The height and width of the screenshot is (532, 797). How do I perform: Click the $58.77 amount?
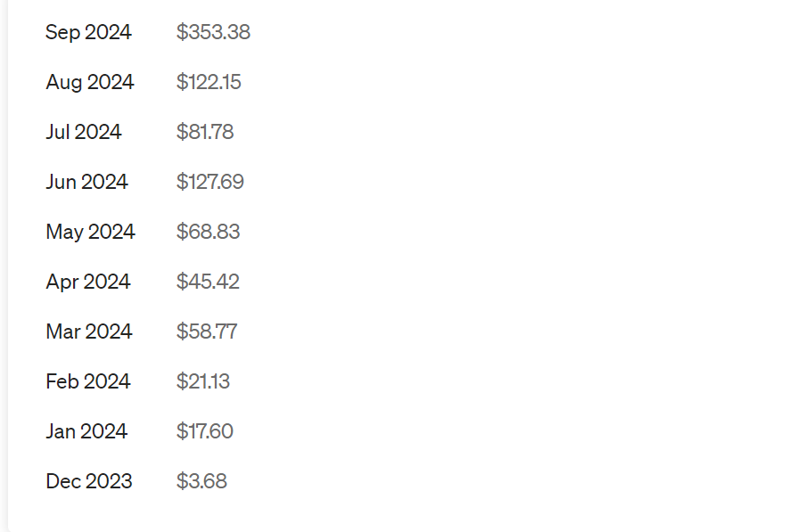tap(207, 331)
